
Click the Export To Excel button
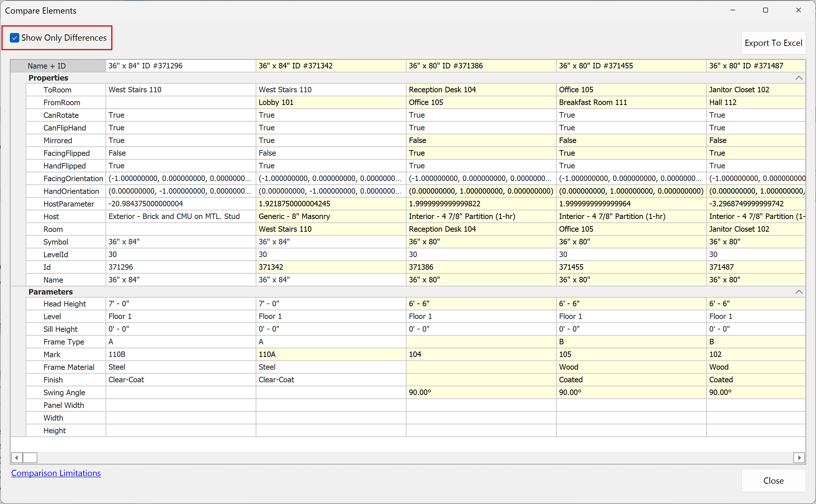pos(773,43)
